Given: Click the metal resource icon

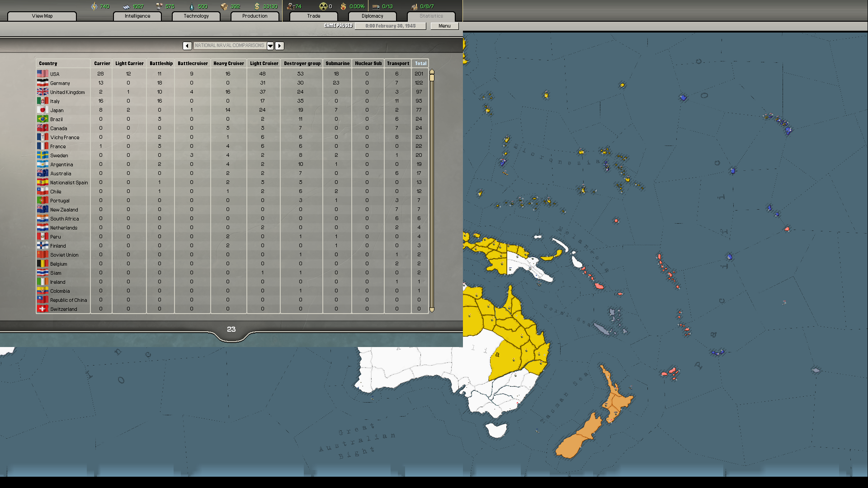Looking at the screenshot, I should tap(127, 6).
